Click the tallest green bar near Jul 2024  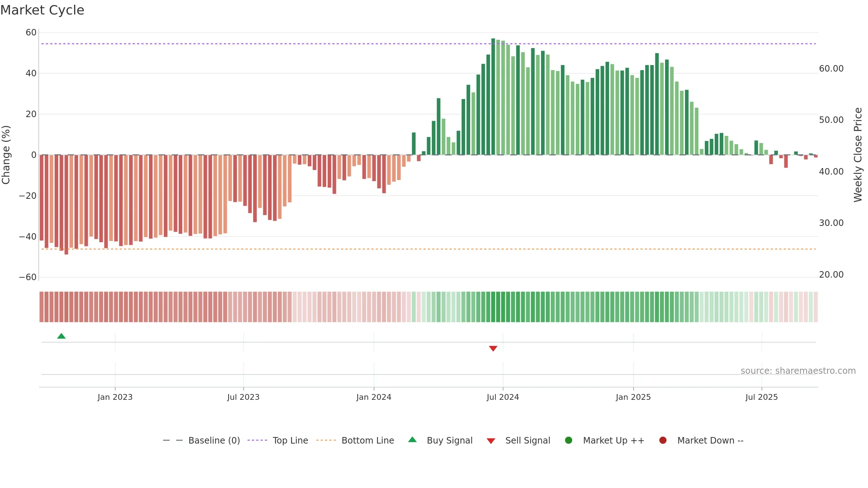tap(493, 97)
